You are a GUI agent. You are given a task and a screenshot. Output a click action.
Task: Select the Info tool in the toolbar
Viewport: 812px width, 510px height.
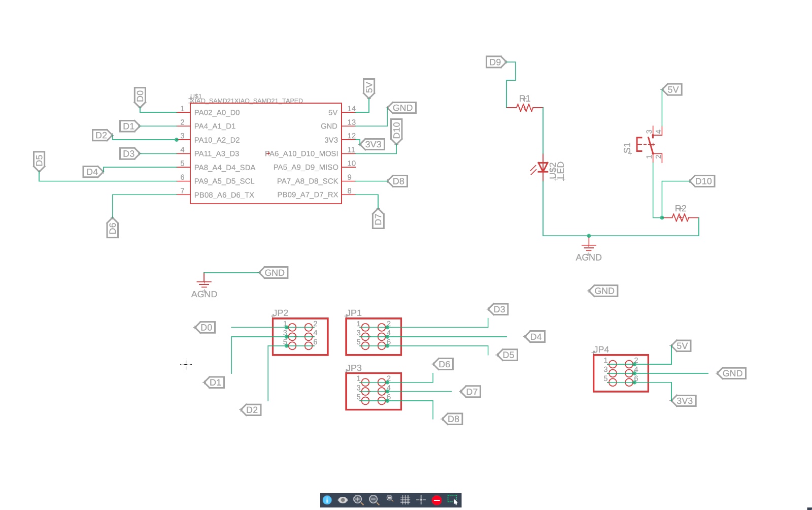click(x=326, y=500)
